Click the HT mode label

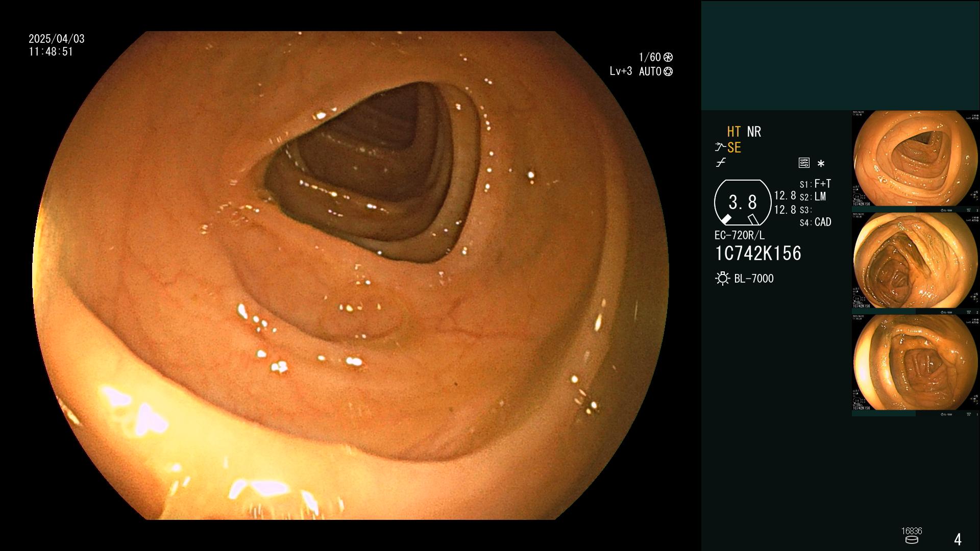[734, 132]
